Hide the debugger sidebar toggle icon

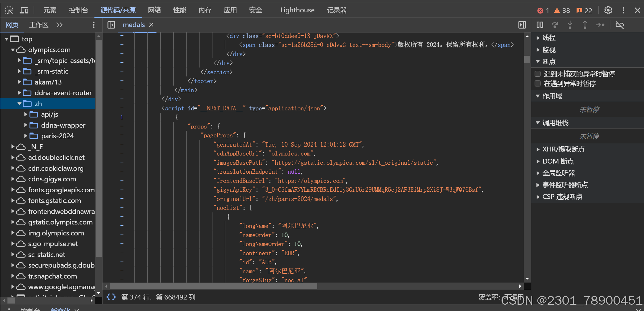coord(522,25)
